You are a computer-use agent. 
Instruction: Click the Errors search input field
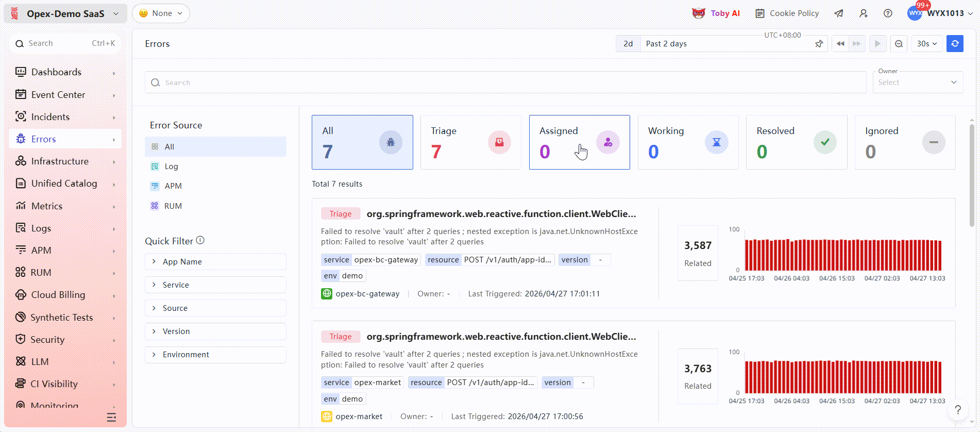point(505,82)
